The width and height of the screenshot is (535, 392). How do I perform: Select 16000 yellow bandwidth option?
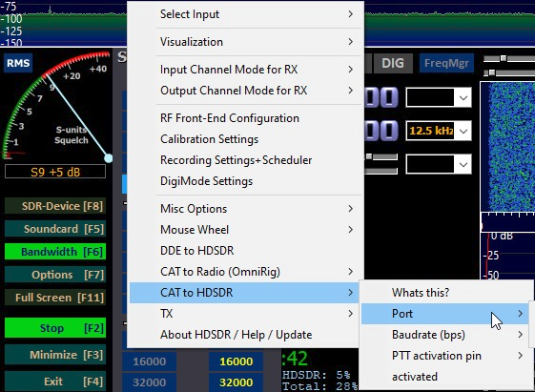(x=237, y=361)
